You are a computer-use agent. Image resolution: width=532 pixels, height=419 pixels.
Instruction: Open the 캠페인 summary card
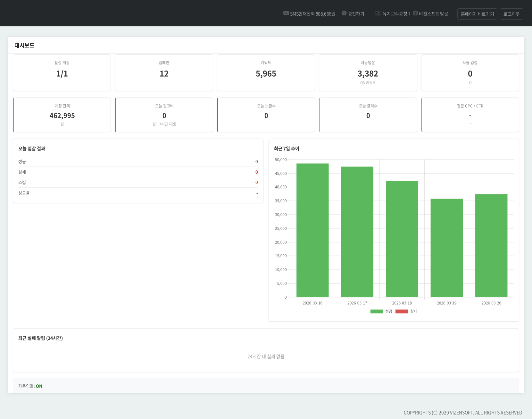point(164,73)
